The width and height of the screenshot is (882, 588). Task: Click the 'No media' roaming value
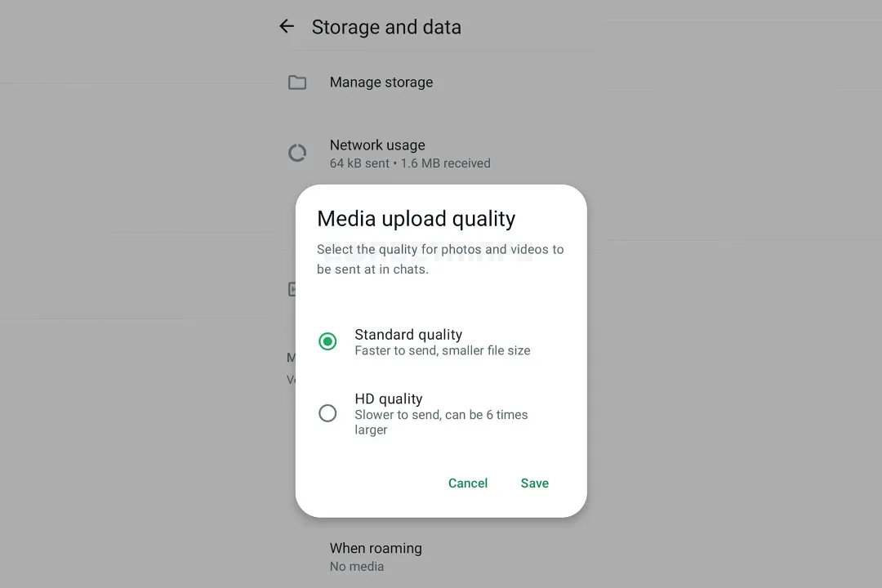point(357,567)
